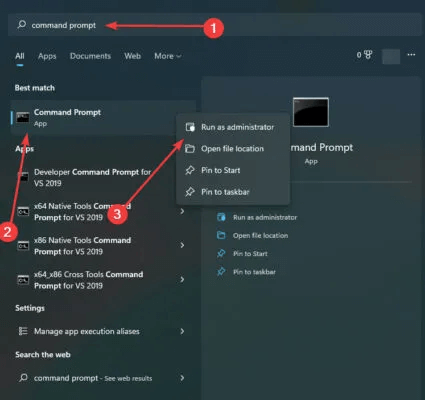Choose Pin to taskbar in context menu
This screenshot has width=425, height=400.
[225, 192]
